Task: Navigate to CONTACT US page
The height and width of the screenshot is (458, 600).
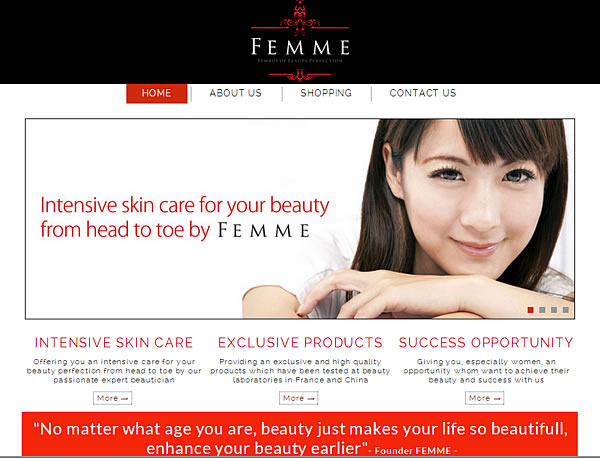Action: (x=423, y=93)
